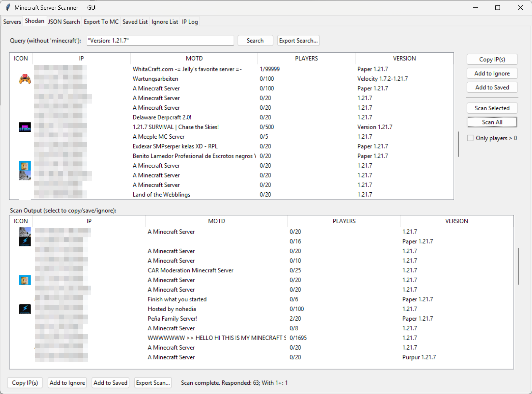Select the WWWWWWWW HELLO HI row
The width and height of the screenshot is (532, 394).
point(261,338)
